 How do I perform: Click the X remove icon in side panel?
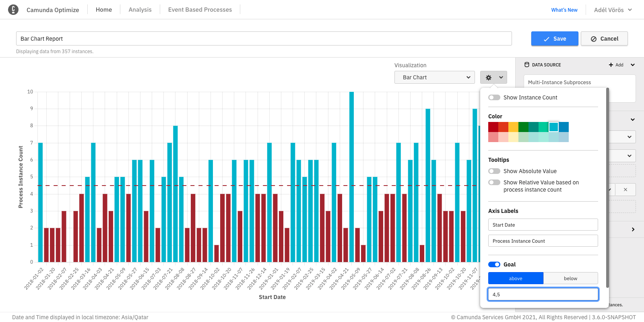pos(625,190)
